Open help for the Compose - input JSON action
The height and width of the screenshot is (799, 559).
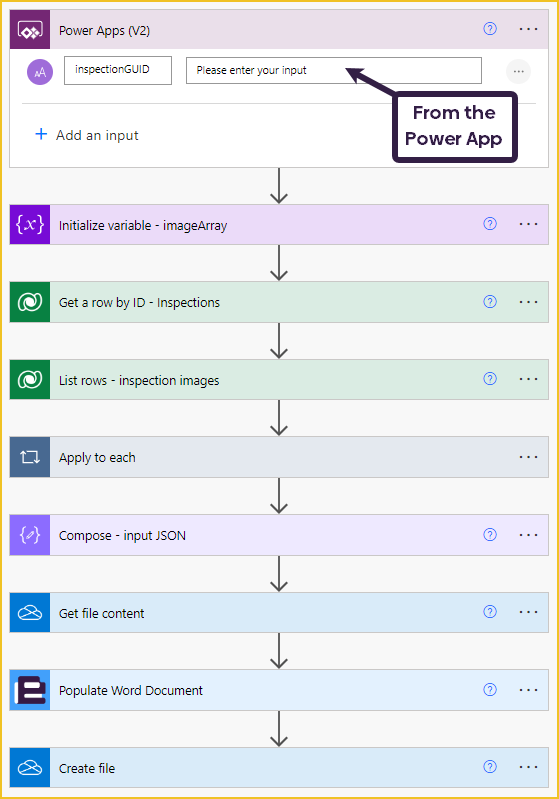pyautogui.click(x=490, y=535)
